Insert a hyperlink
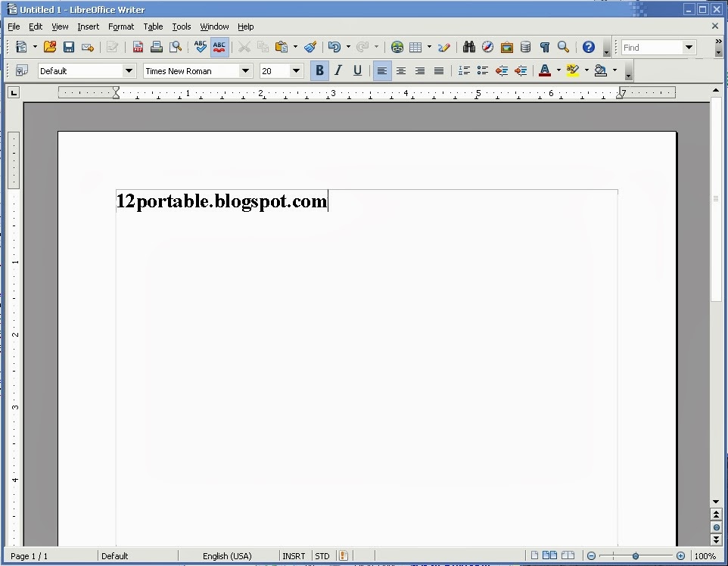This screenshot has height=566, width=728. point(397,47)
